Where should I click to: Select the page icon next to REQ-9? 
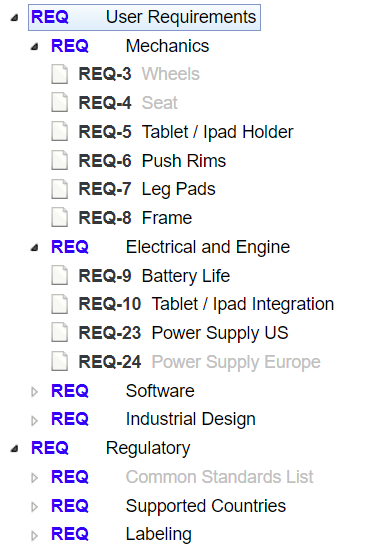tap(60, 276)
